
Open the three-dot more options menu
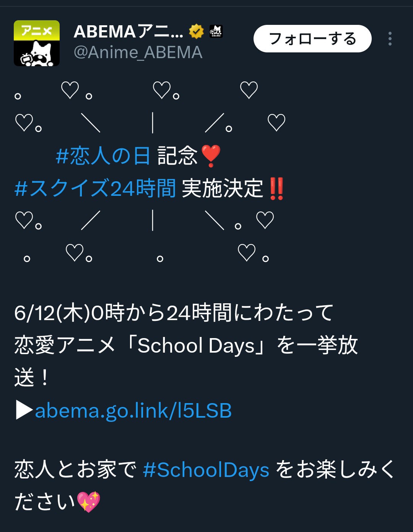(x=390, y=39)
